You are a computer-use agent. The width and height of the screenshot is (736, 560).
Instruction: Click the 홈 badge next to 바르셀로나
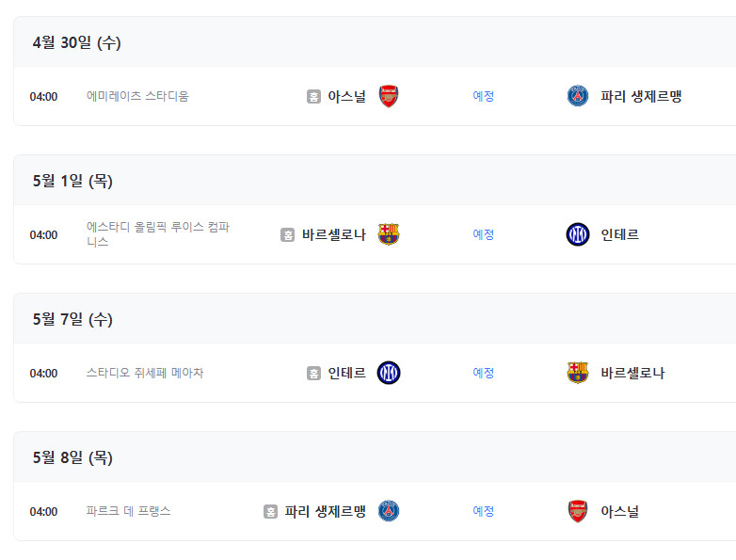pyautogui.click(x=287, y=234)
